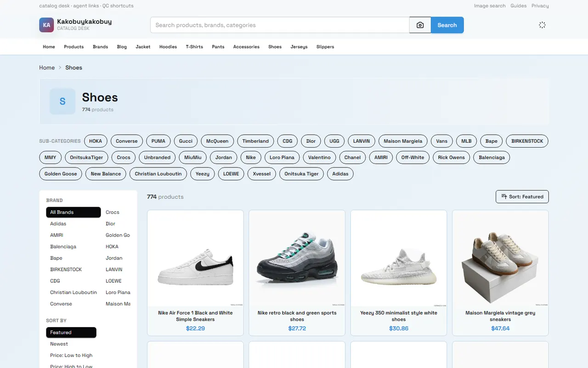Click the Home breadcrumb link
This screenshot has width=588, height=368.
click(47, 68)
